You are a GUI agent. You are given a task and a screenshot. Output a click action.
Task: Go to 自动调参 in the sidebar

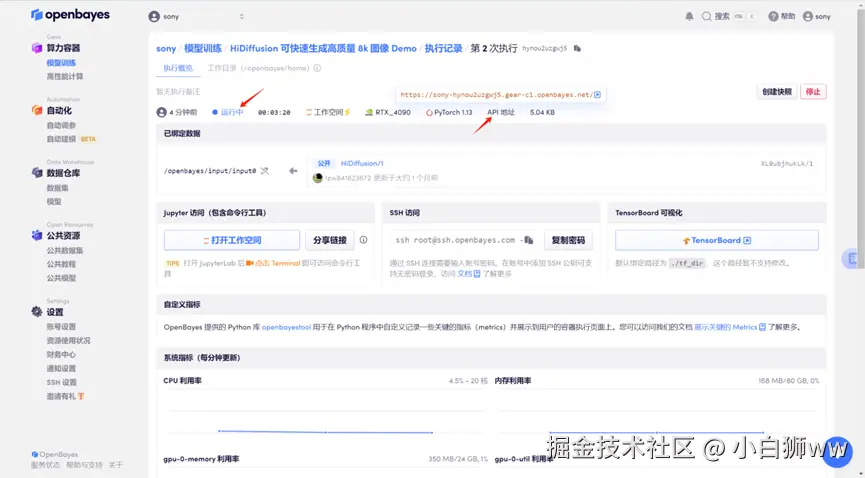coord(61,125)
